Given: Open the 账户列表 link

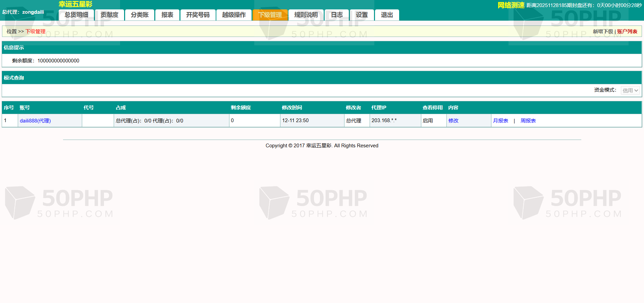Looking at the screenshot, I should (x=627, y=32).
